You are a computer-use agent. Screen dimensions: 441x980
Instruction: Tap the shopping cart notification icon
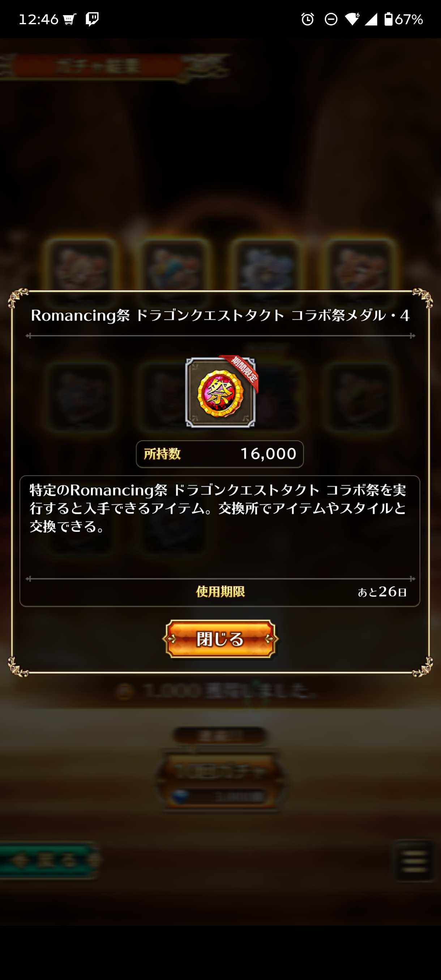click(70, 19)
